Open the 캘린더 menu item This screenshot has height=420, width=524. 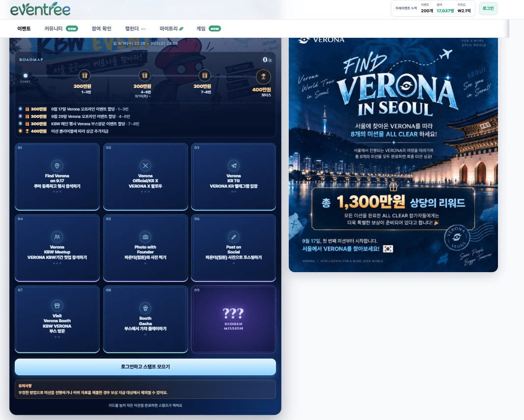click(x=132, y=29)
